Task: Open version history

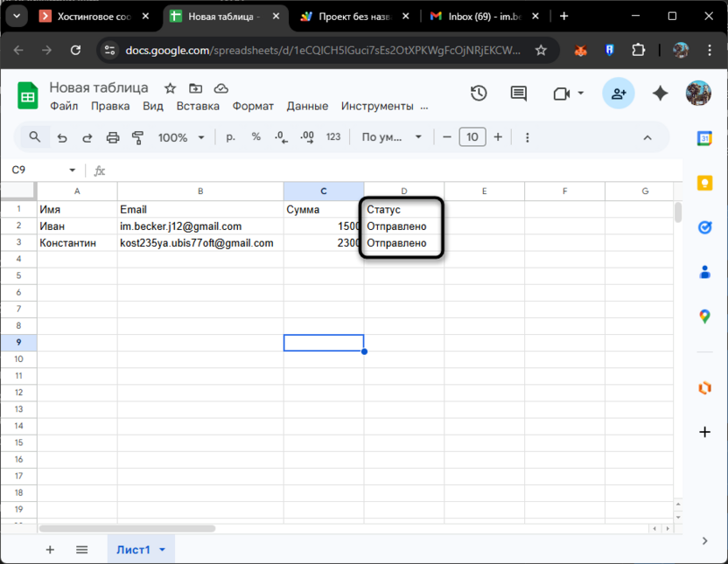Action: coord(479,94)
